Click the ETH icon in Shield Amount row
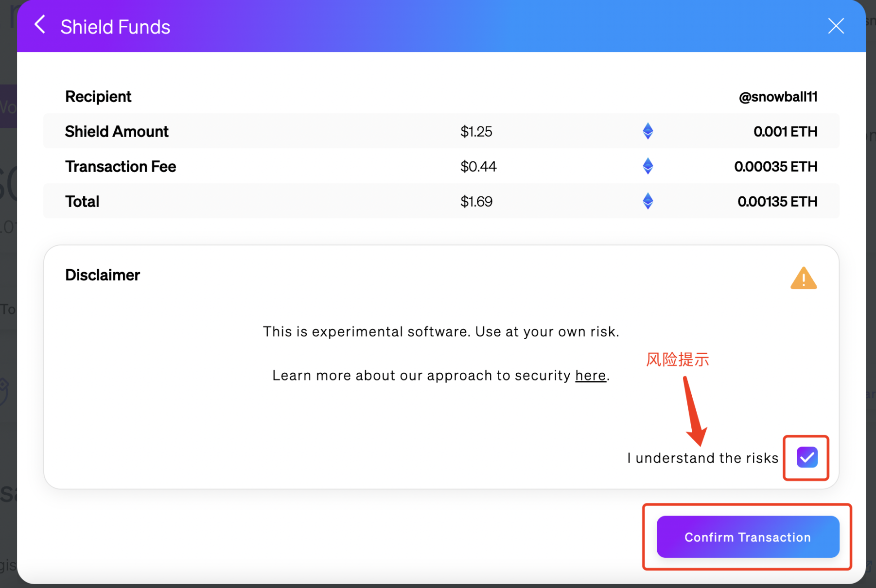The height and width of the screenshot is (588, 876). click(648, 131)
